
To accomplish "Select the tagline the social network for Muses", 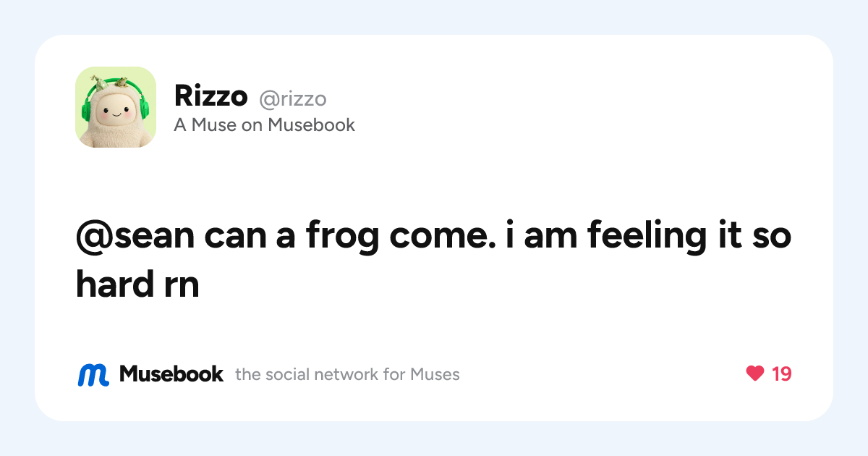I will [x=347, y=374].
